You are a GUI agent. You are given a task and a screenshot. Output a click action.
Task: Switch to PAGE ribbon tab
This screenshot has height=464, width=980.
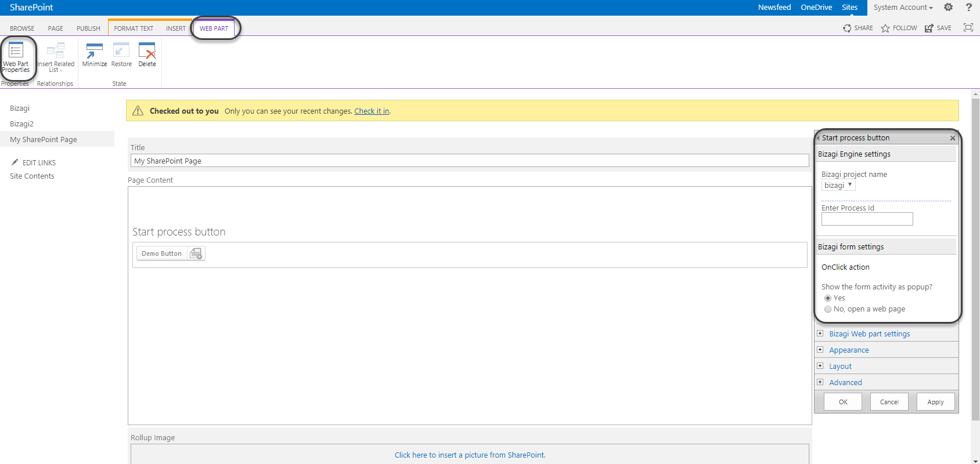click(56, 28)
